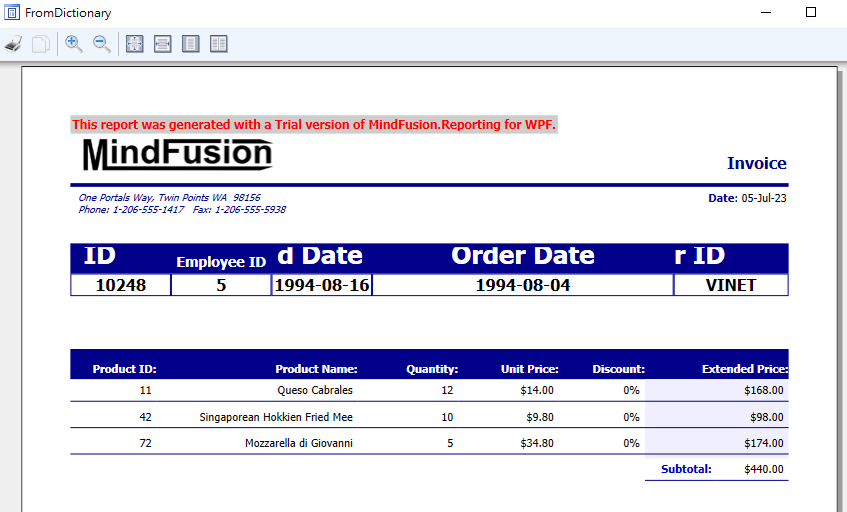This screenshot has width=847, height=512.
Task: Switch to two-page view
Action: pos(219,44)
